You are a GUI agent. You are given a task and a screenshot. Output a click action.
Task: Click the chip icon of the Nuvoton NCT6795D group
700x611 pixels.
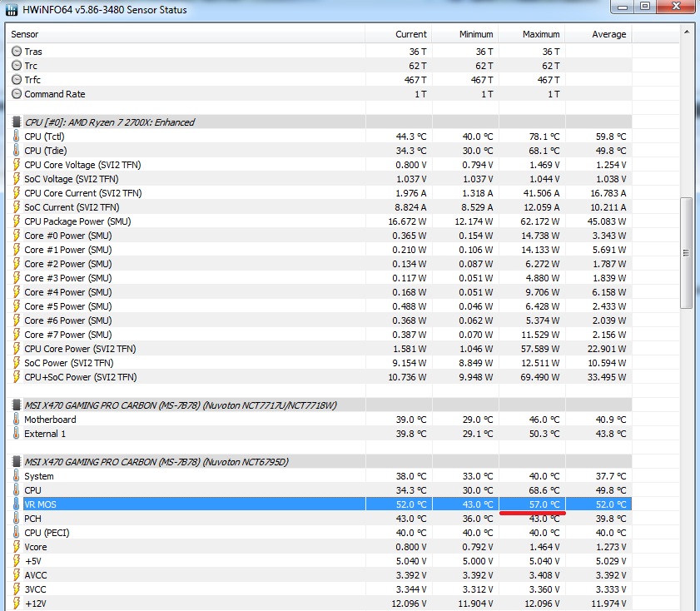coord(17,462)
